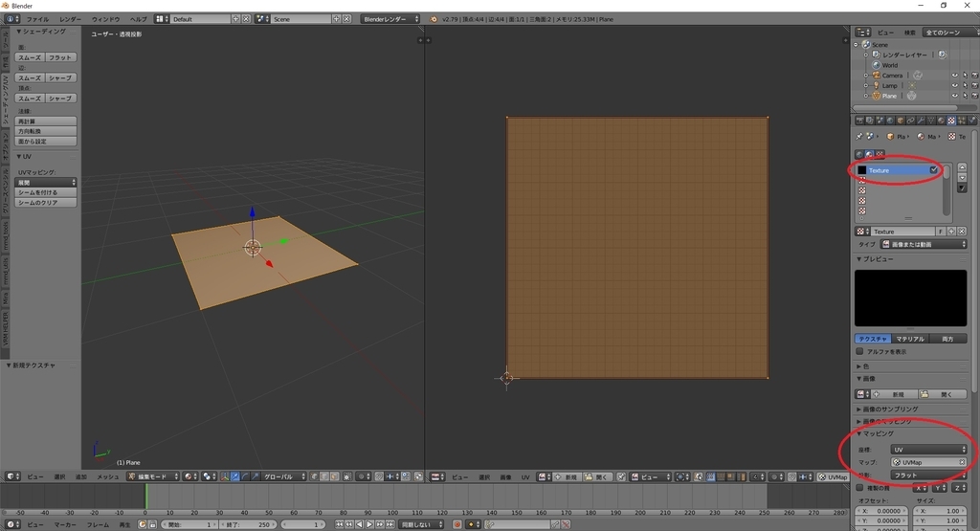Enable the アルファを表示 checkbox
This screenshot has height=531, width=980.
click(x=860, y=352)
